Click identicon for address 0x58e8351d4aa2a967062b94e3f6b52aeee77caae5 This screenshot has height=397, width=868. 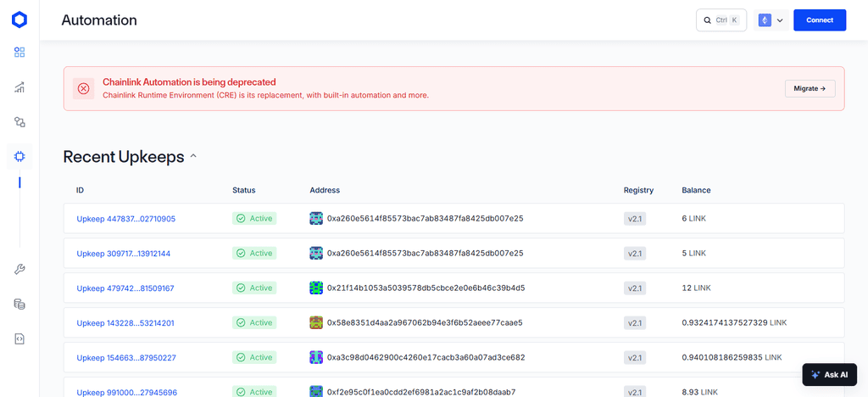[315, 323]
